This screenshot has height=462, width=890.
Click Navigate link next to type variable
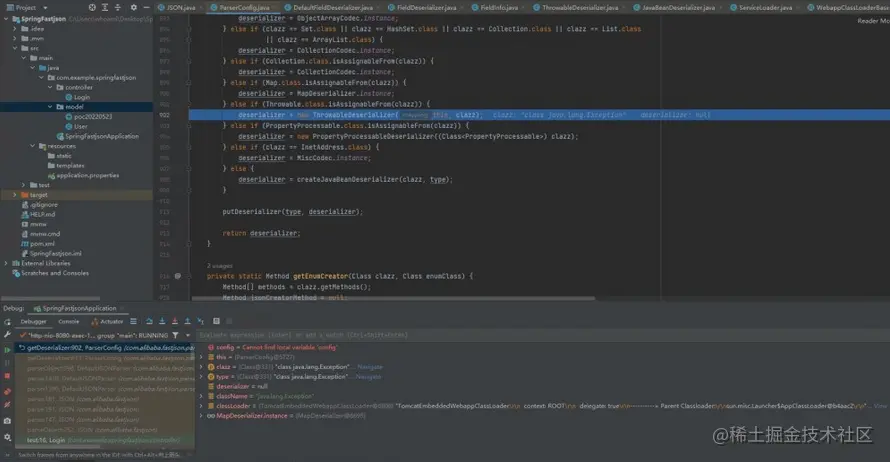coord(369,376)
